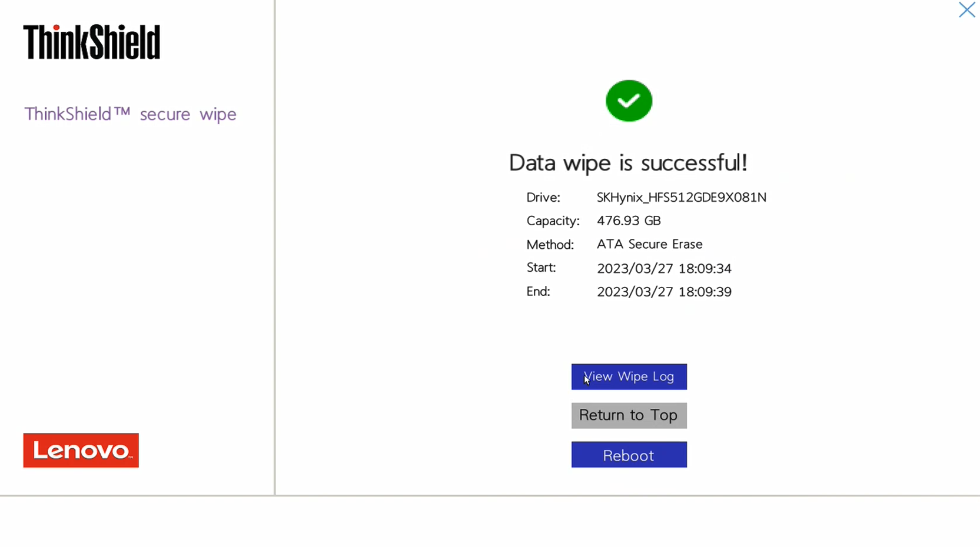Viewport: 980px width, 547px height.
Task: Select the SKHynix drive model name
Action: coord(681,198)
